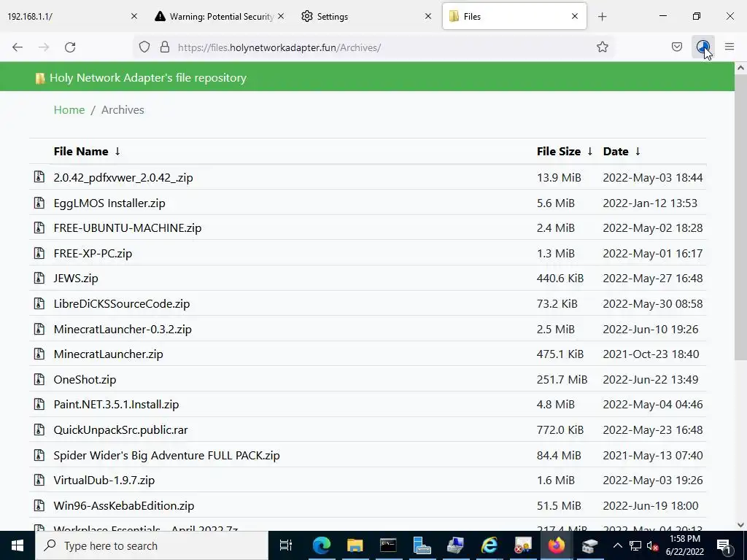Click the Type here to search box

tap(152, 545)
